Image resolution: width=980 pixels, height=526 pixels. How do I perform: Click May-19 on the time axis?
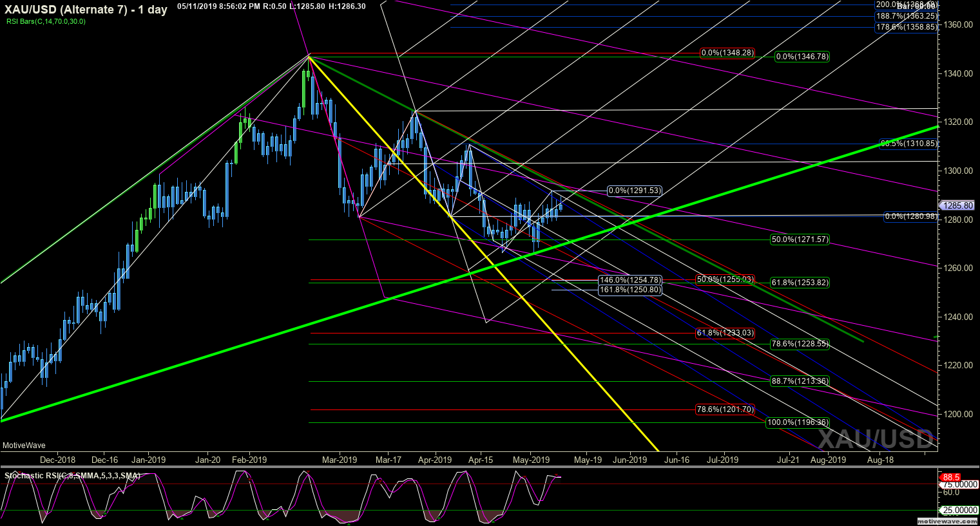[588, 460]
